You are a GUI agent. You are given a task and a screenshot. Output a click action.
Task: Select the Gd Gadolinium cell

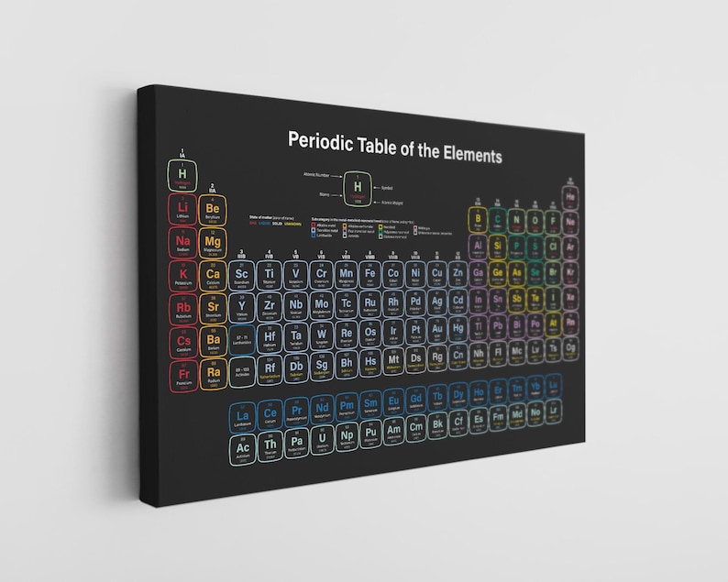point(416,400)
